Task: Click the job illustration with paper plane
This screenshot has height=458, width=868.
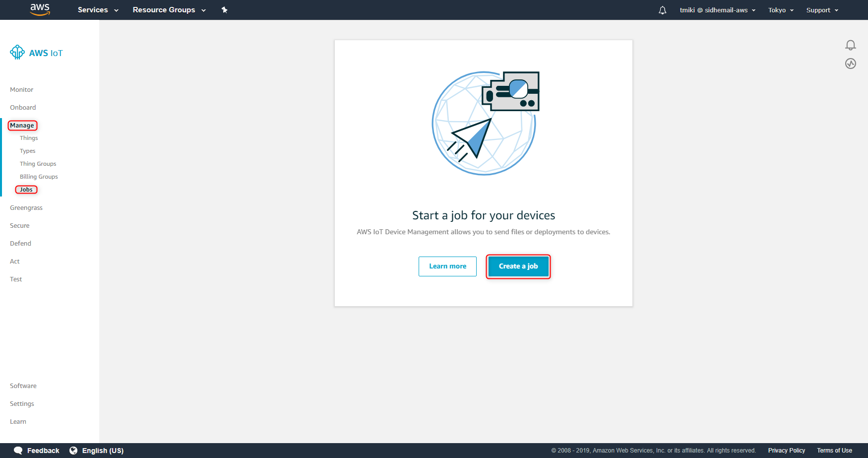Action: coord(485,123)
